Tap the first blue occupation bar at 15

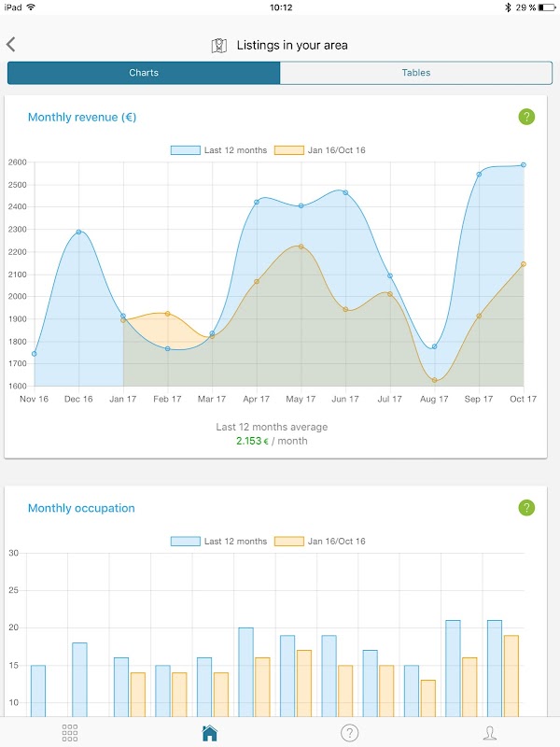[38, 691]
